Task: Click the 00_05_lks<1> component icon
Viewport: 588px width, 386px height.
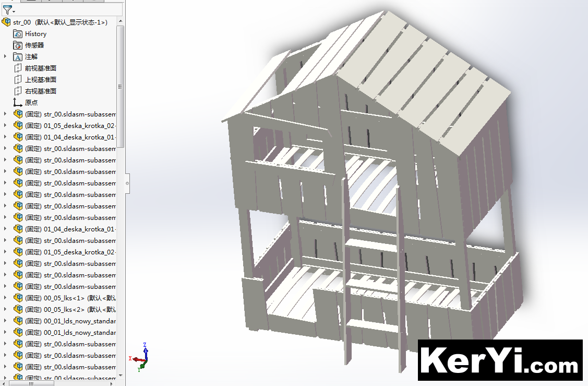Action: (18, 298)
